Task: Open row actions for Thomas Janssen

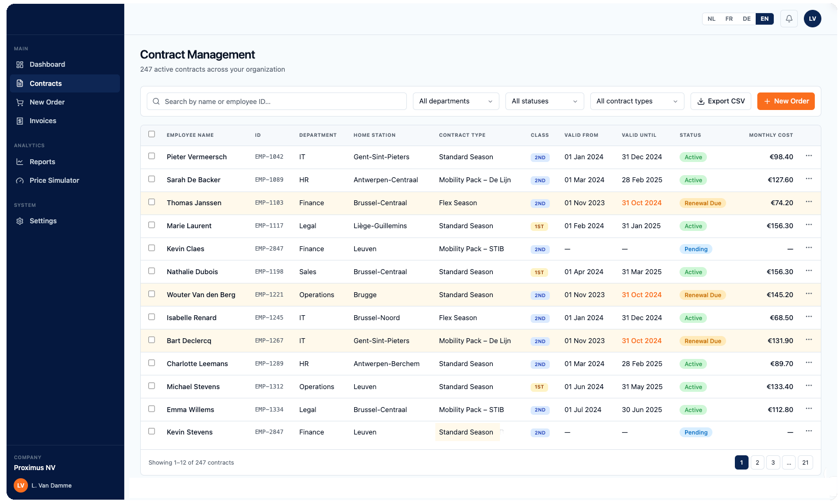Action: (x=808, y=202)
